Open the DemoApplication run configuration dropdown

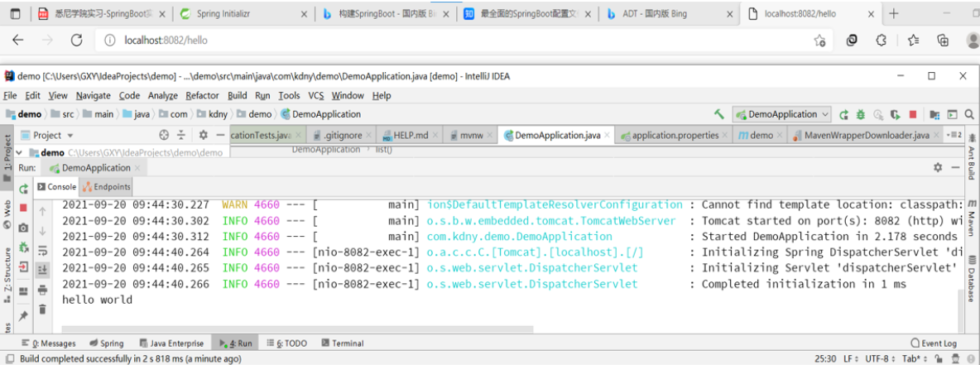782,114
